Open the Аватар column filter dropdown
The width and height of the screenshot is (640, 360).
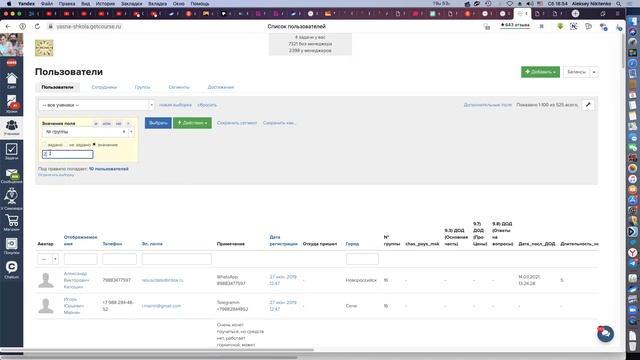48,259
